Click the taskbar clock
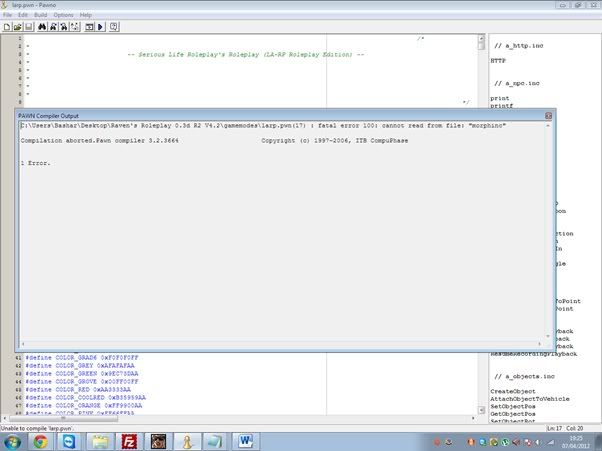 (x=576, y=442)
